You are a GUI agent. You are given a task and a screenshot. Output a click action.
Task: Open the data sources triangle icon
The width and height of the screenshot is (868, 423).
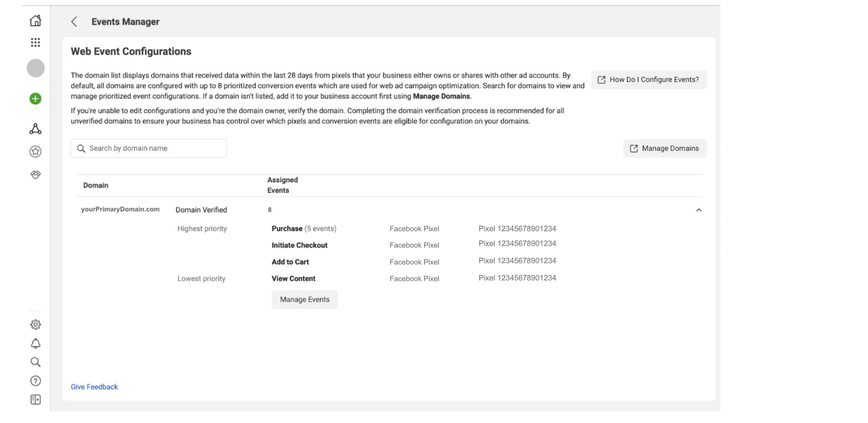click(x=35, y=129)
